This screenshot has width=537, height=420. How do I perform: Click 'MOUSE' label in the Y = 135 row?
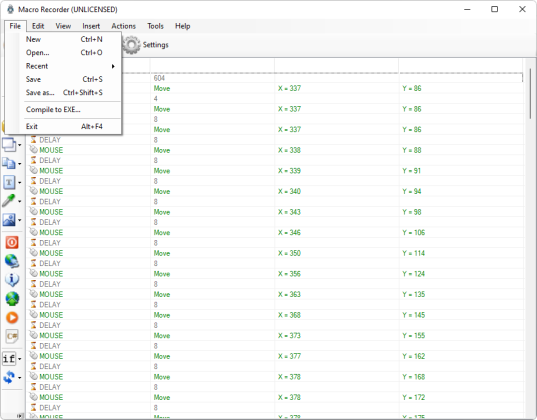tap(51, 294)
